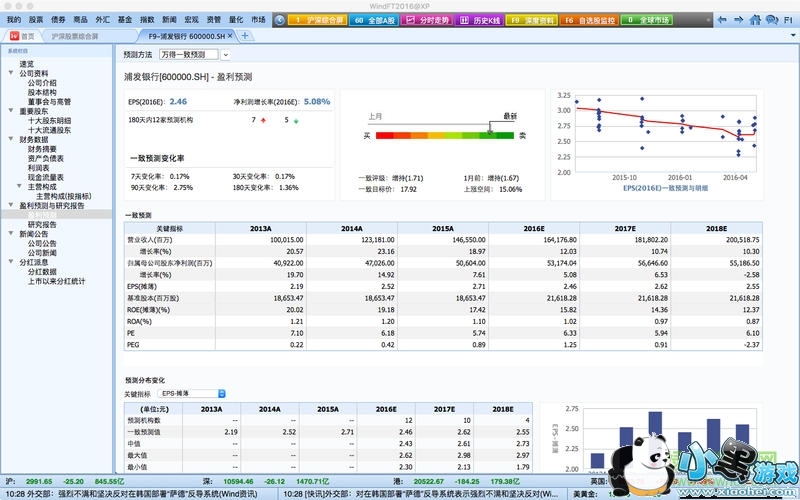800x500 pixels.
Task: Click PEG row label in forecast table
Action: click(x=133, y=345)
